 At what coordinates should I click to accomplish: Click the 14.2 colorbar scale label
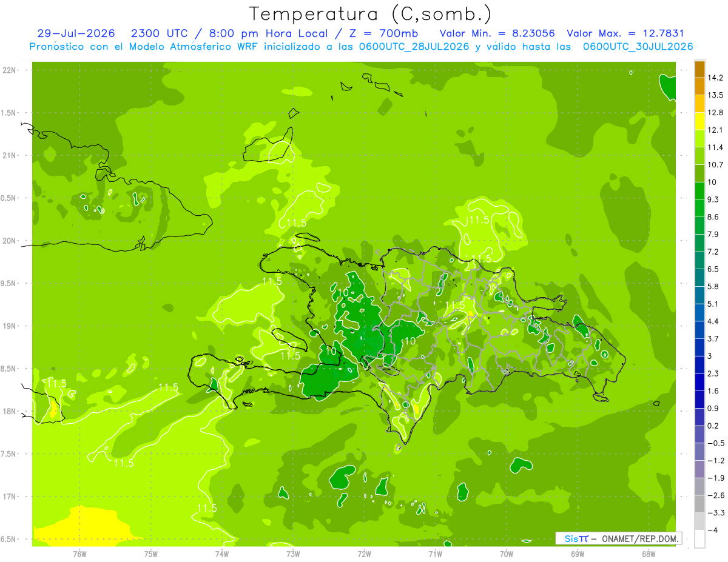click(x=716, y=78)
